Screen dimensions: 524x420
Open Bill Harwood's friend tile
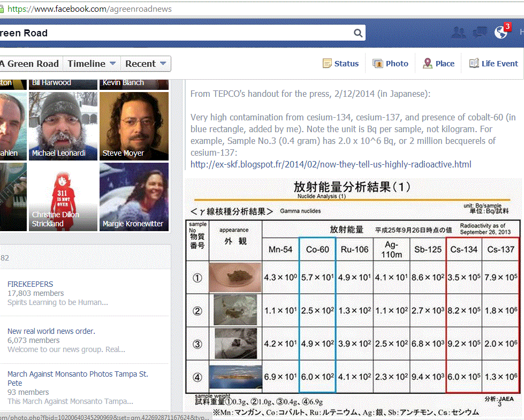pyautogui.click(x=63, y=85)
